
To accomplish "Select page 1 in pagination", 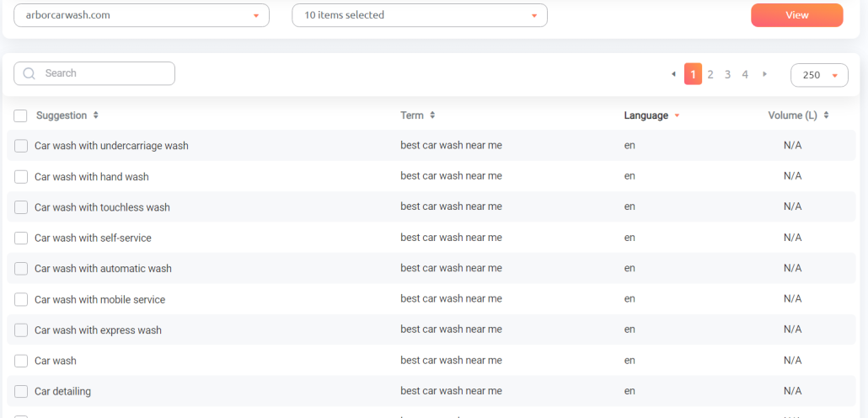I will (693, 74).
